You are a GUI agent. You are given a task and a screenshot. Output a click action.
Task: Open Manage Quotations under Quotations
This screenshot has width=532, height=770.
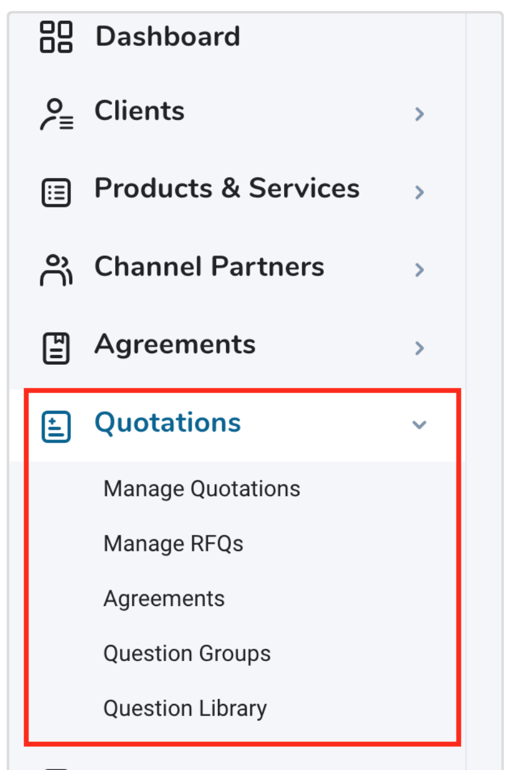pyautogui.click(x=201, y=489)
